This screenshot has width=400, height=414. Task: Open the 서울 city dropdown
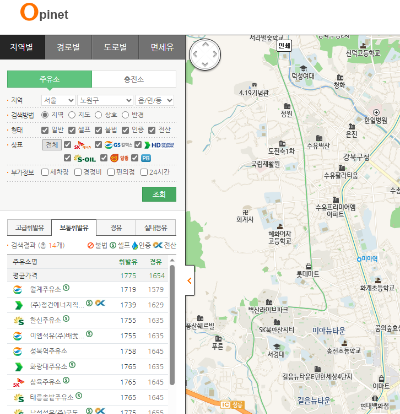(x=58, y=100)
